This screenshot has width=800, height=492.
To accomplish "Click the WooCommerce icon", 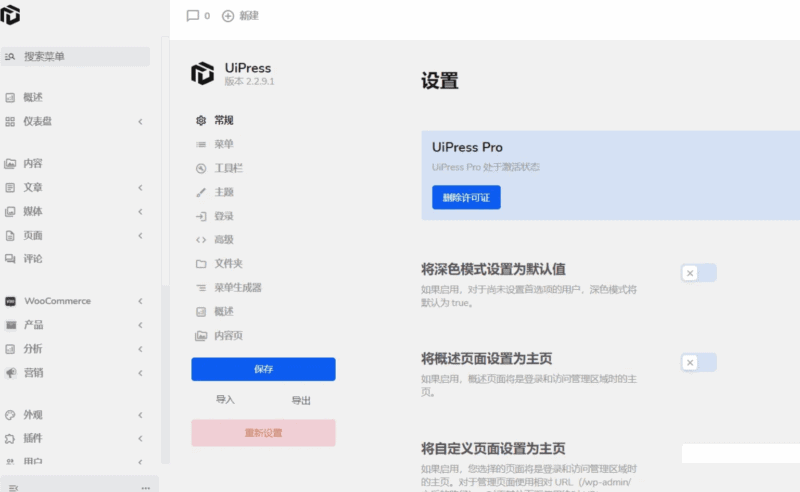I will [10, 301].
